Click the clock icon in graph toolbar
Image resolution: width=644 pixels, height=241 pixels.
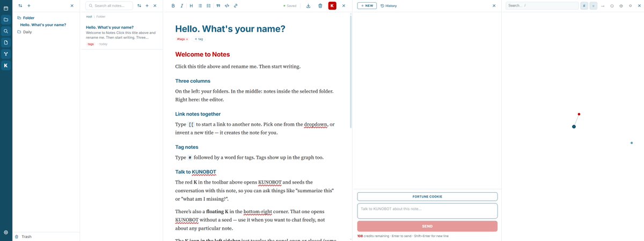click(x=612, y=5)
